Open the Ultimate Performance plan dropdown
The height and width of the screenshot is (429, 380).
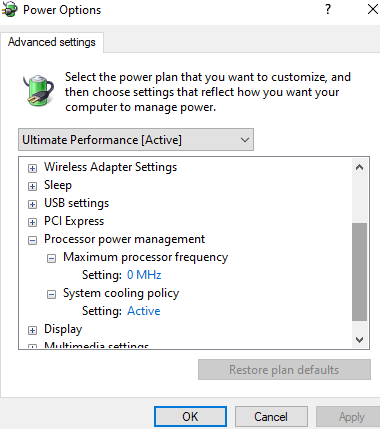[x=136, y=140]
